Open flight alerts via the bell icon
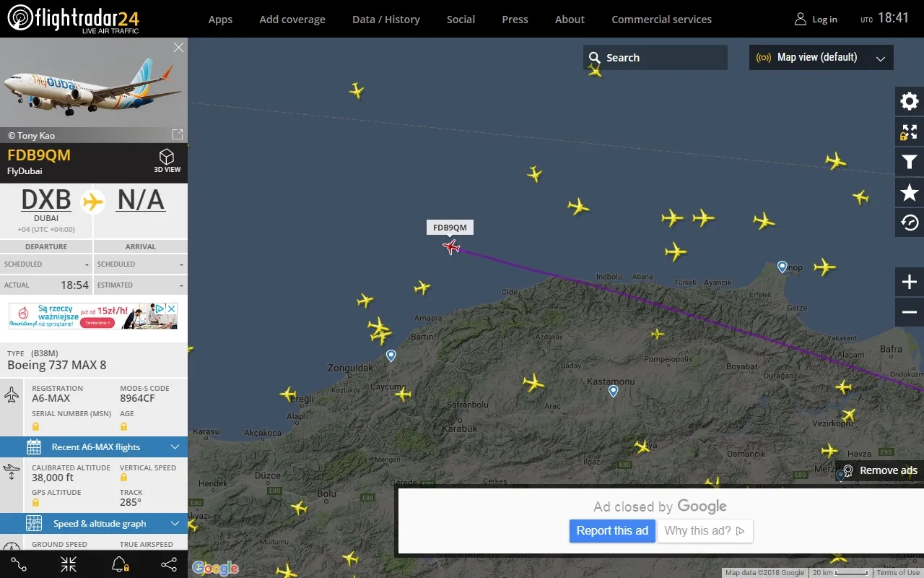924x578 pixels. coord(118,564)
